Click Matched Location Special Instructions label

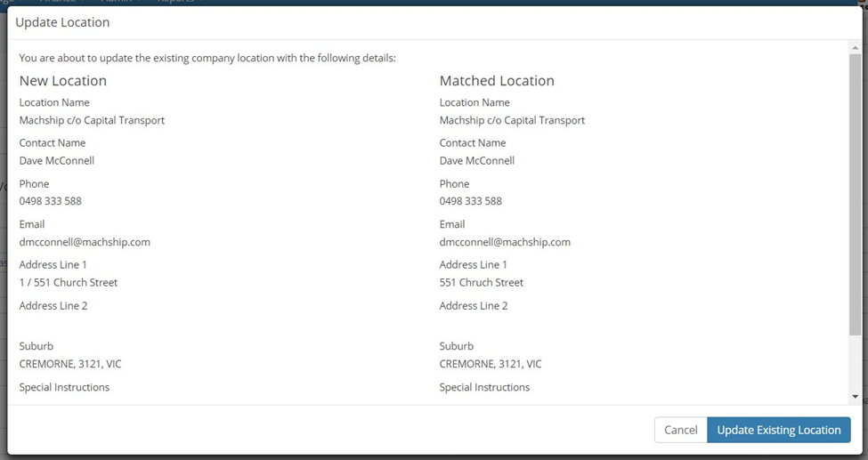coord(484,387)
